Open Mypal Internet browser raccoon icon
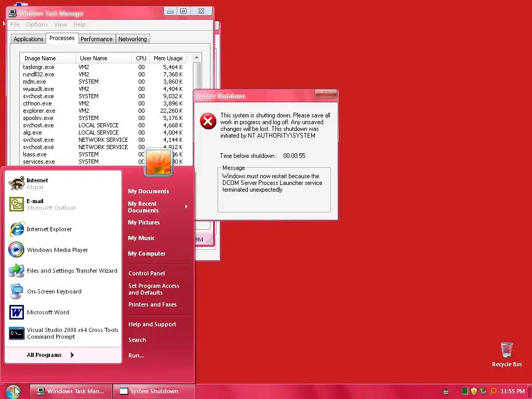 pos(16,183)
